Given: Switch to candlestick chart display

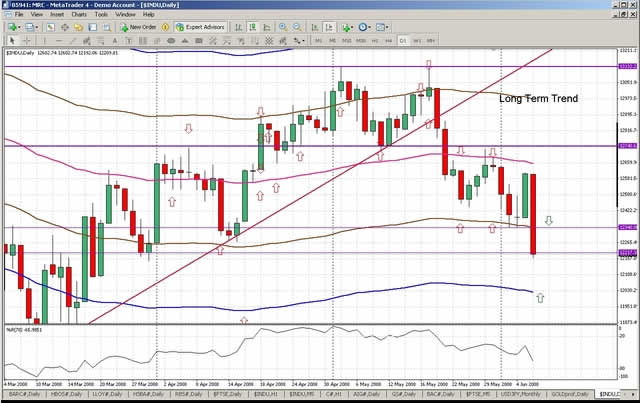Looking at the screenshot, I should [253, 27].
